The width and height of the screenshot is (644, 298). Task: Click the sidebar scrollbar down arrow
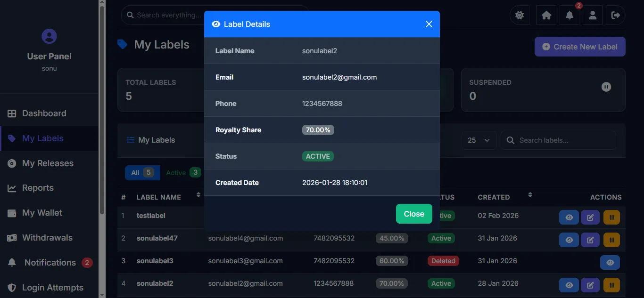[102, 294]
